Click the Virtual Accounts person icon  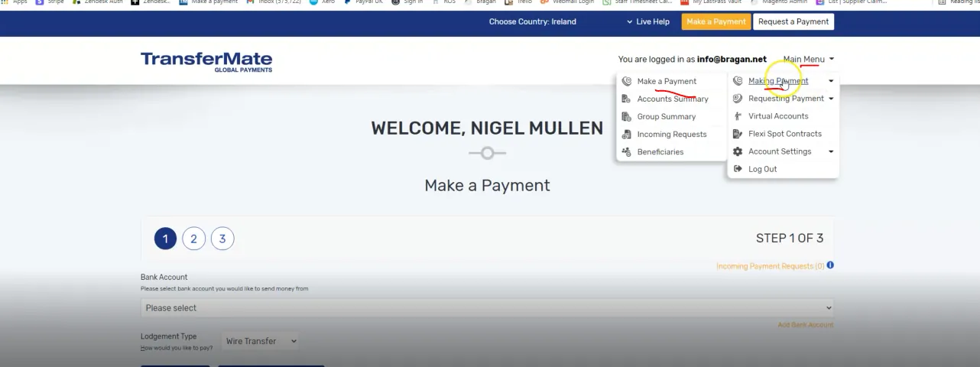pyautogui.click(x=738, y=116)
